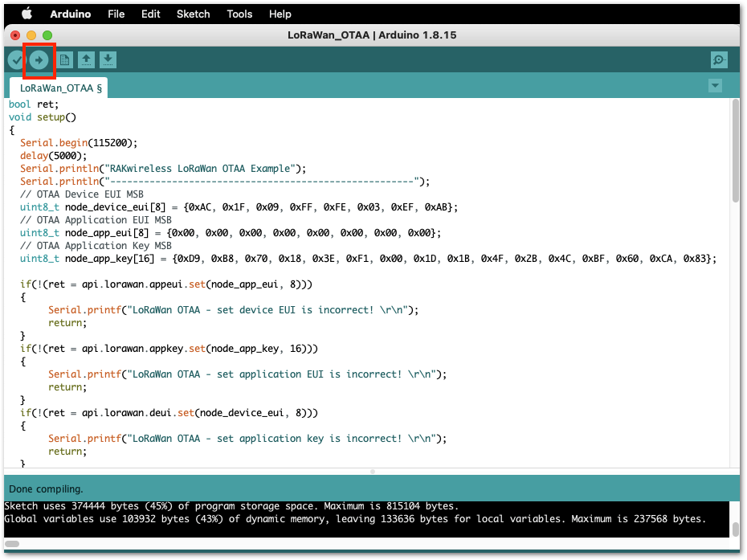Viewport: 747px width, 560px height.
Task: Open a sketch with up-arrow icon
Action: [x=86, y=60]
